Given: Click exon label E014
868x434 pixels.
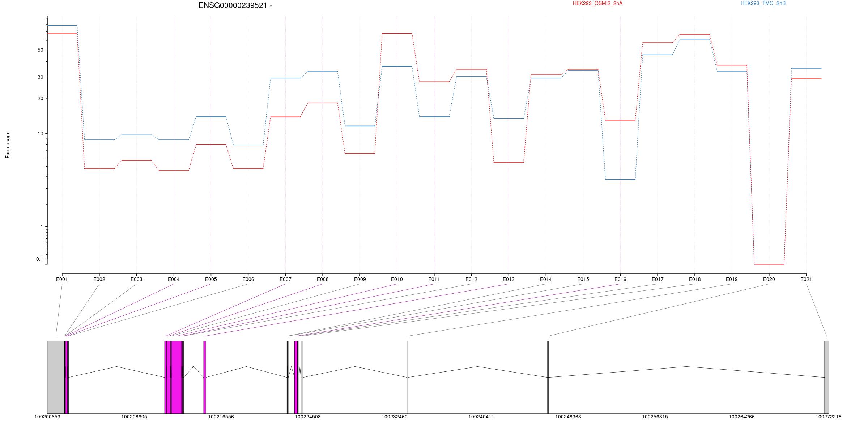Looking at the screenshot, I should [546, 279].
